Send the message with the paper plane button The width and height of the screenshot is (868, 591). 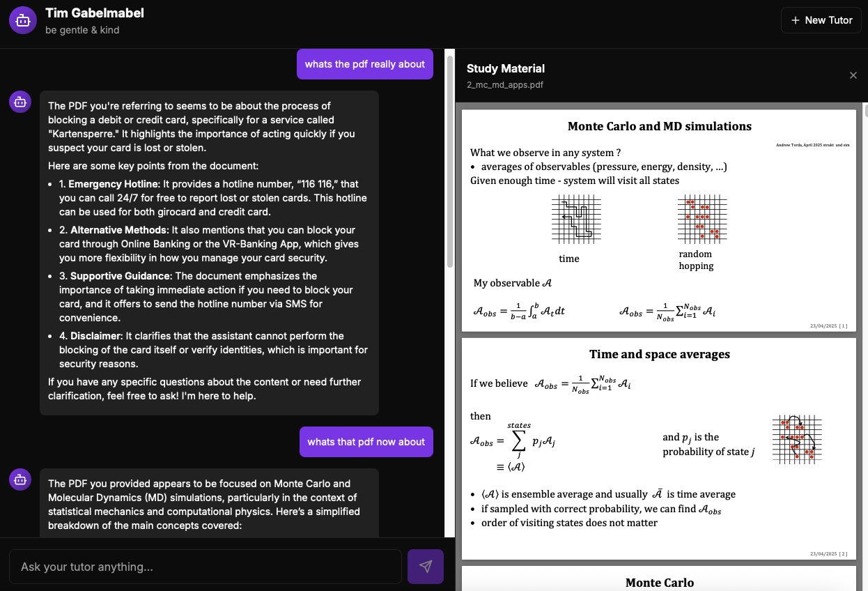[425, 567]
